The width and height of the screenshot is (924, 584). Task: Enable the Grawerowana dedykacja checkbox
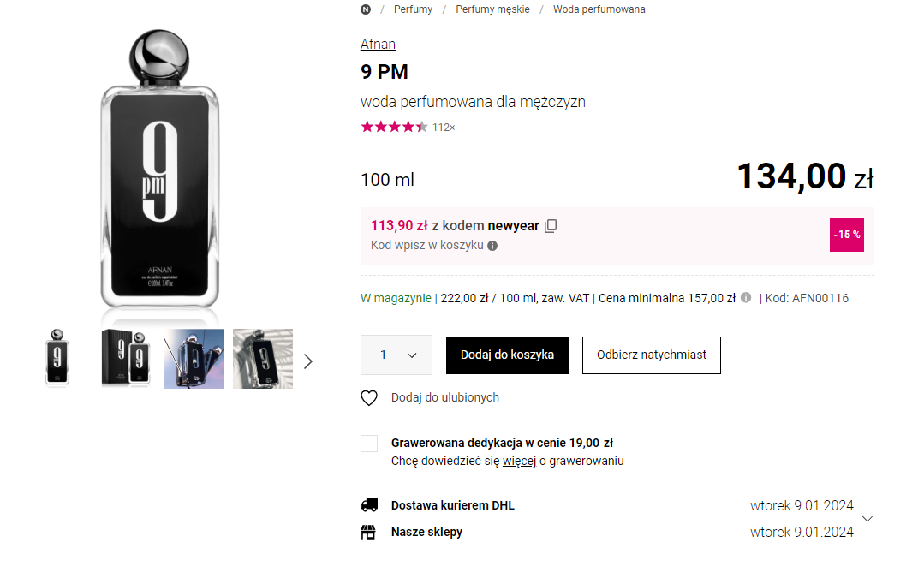tap(369, 444)
